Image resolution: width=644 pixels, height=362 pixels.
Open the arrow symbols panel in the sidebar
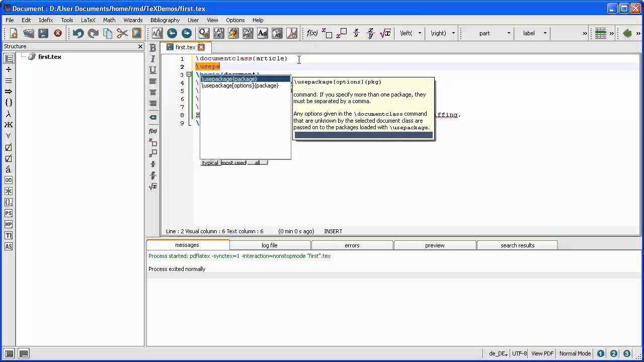9,92
